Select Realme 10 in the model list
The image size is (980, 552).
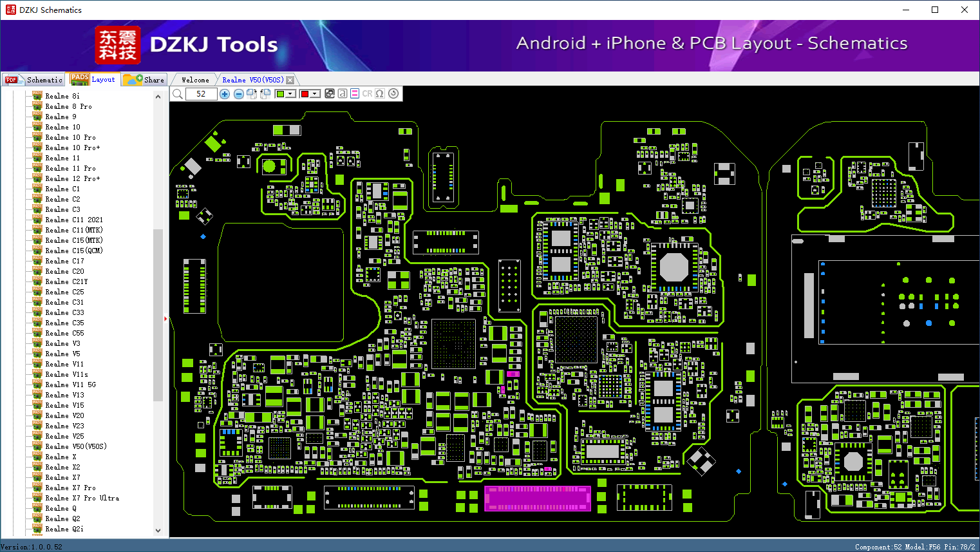62,127
